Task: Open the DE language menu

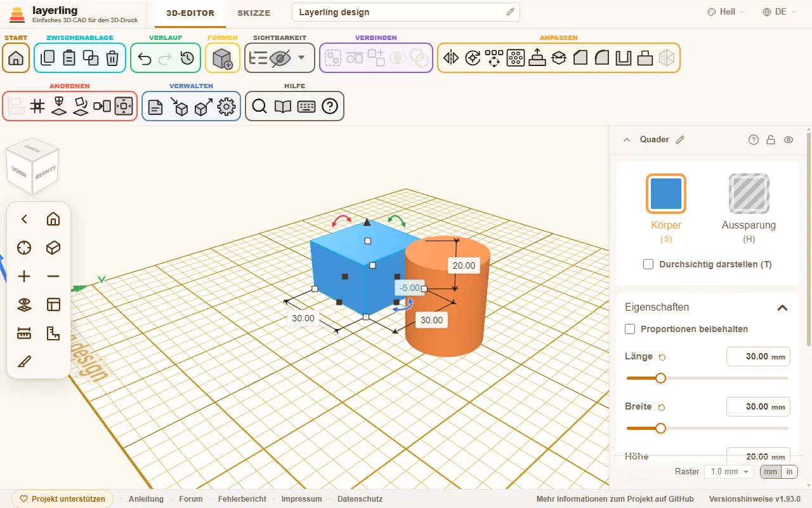Action: [775, 12]
